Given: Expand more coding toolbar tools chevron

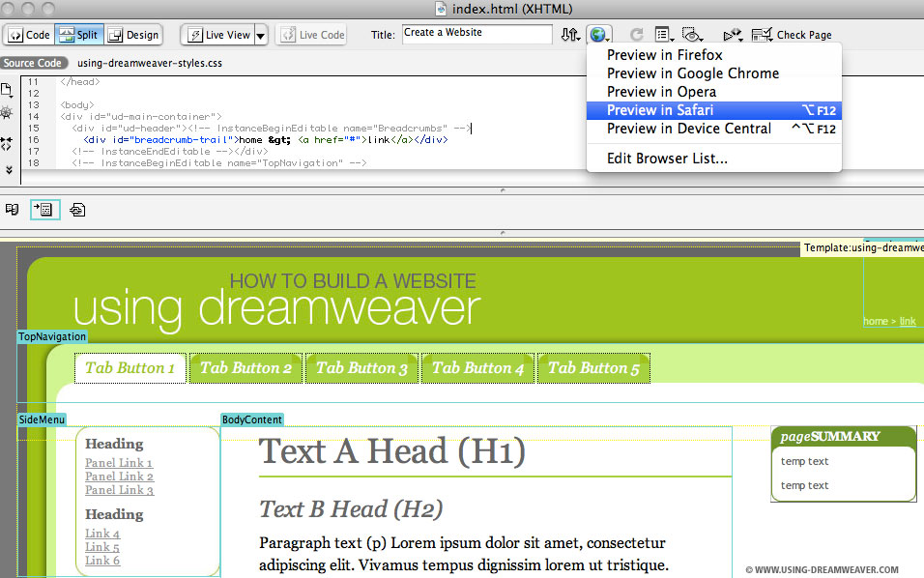Looking at the screenshot, I should point(8,169).
